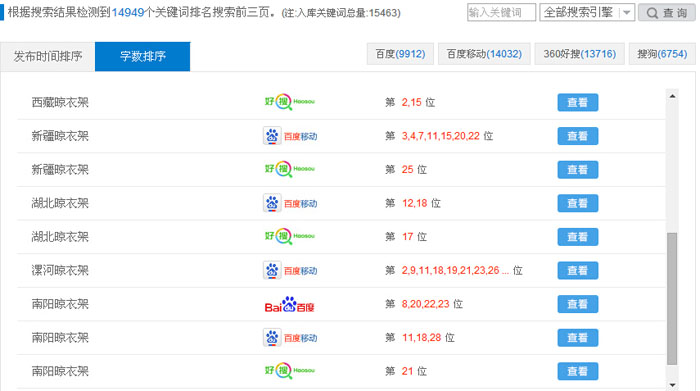Click 查看 for 湖北晾衣架 ranking 12,18
The image size is (700, 391).
tap(578, 203)
